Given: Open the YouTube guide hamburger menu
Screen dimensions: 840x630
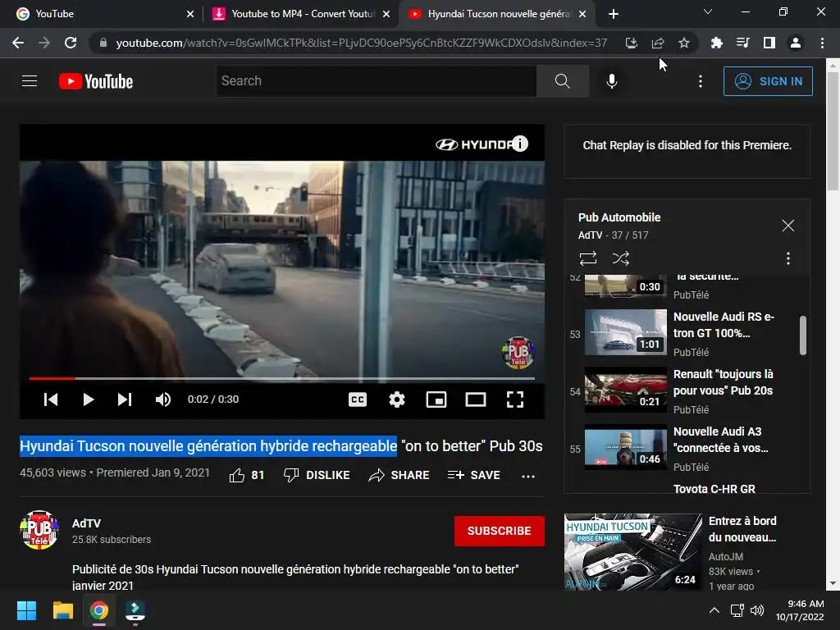Looking at the screenshot, I should click(x=30, y=81).
